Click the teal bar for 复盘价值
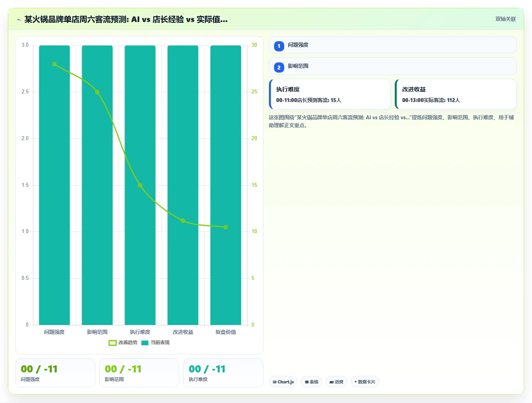The image size is (532, 403). [226, 185]
